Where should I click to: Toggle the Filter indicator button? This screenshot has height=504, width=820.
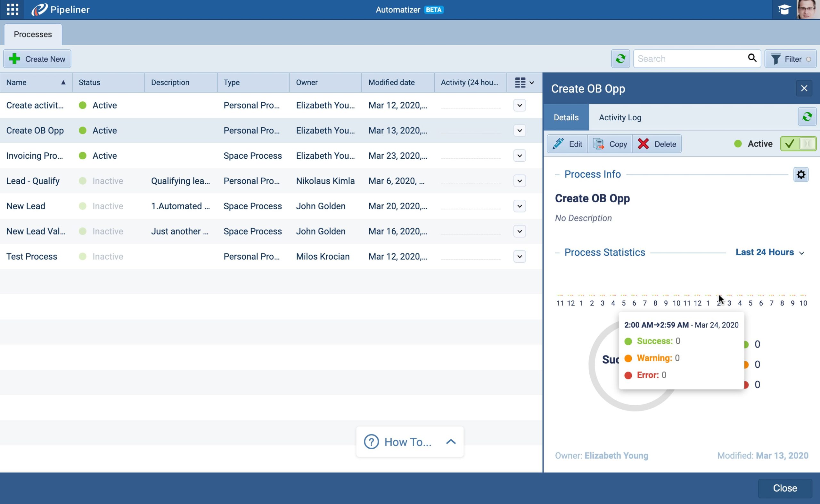pyautogui.click(x=790, y=59)
